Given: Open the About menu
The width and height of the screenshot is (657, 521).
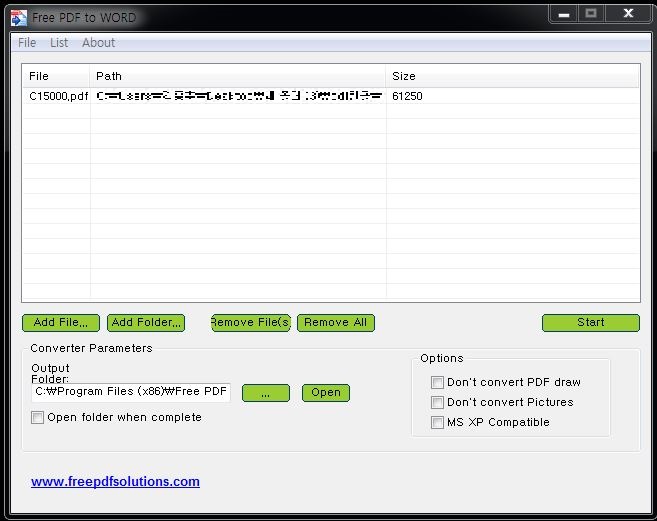Looking at the screenshot, I should click(x=98, y=43).
